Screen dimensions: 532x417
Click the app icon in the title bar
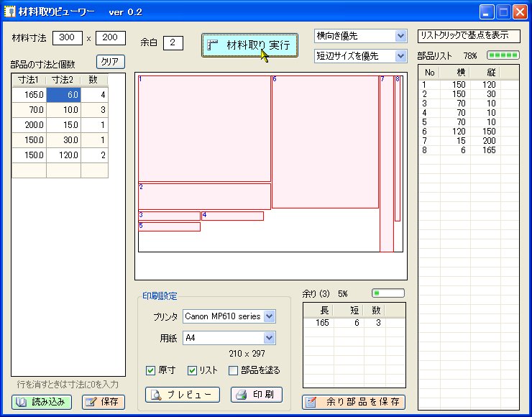pyautogui.click(x=9, y=12)
